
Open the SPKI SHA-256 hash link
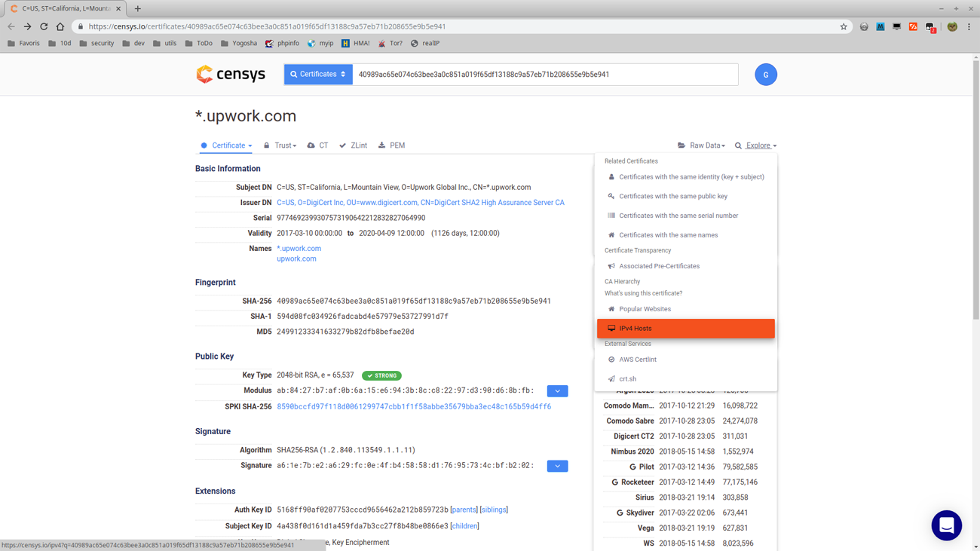click(414, 406)
